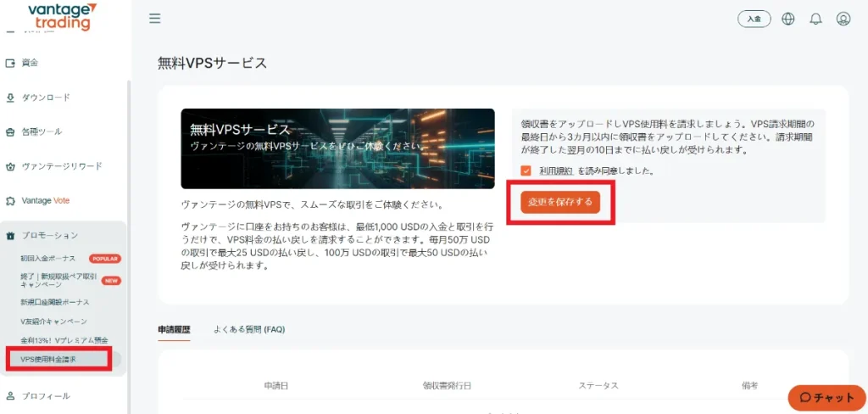Click the Vantage Trading logo
The image size is (868, 414).
click(63, 16)
